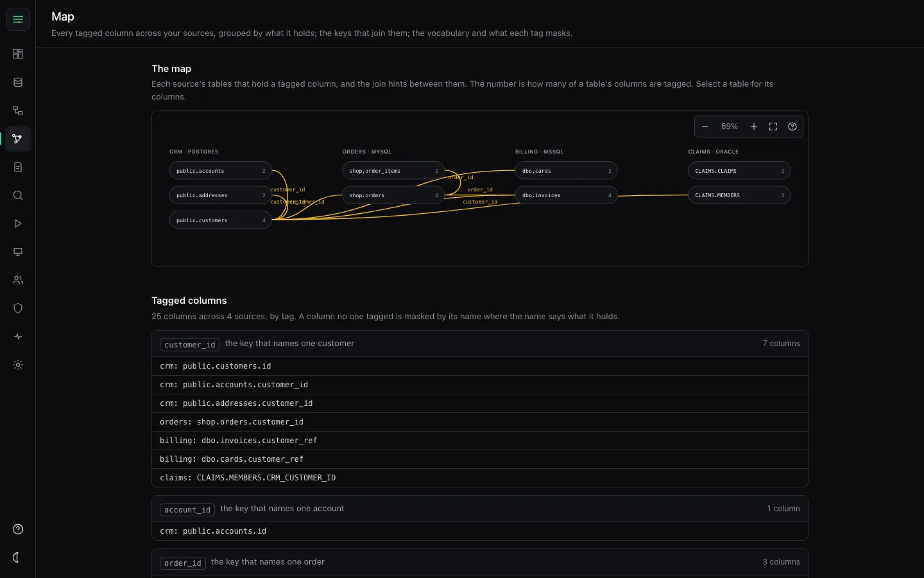Zoom out the map with minus
This screenshot has width=924, height=578.
pyautogui.click(x=705, y=127)
